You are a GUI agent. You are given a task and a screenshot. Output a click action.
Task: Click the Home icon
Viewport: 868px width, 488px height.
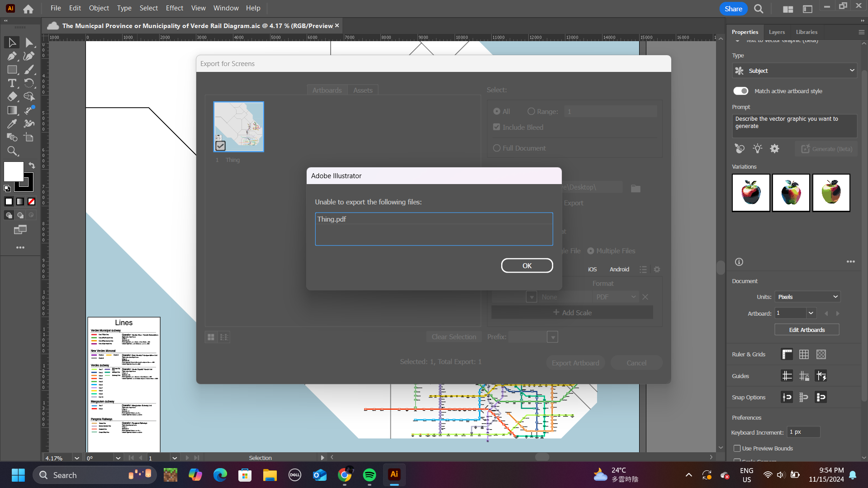coord(28,9)
